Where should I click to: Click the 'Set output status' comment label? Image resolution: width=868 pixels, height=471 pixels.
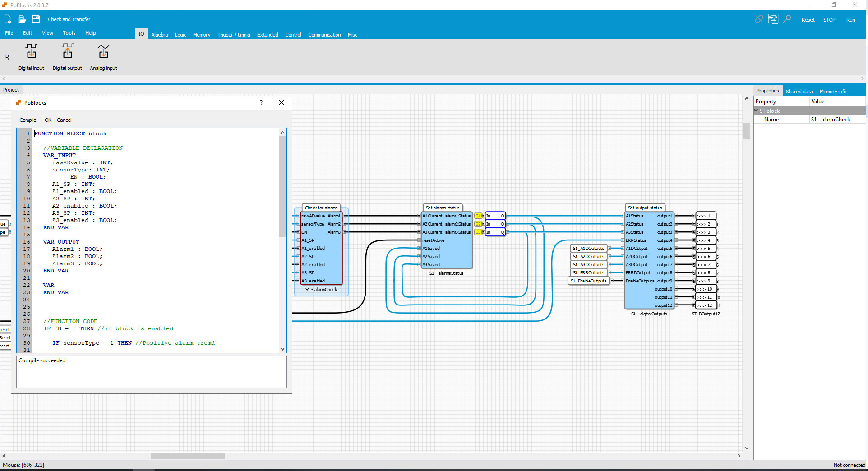(645, 208)
